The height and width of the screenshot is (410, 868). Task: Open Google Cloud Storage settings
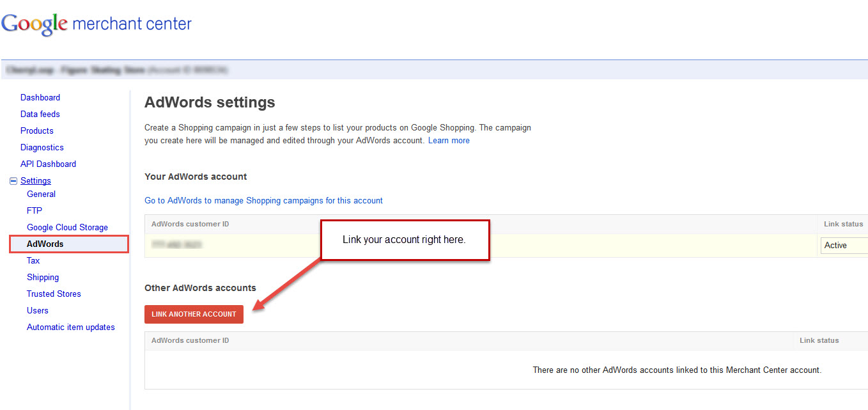coord(67,228)
